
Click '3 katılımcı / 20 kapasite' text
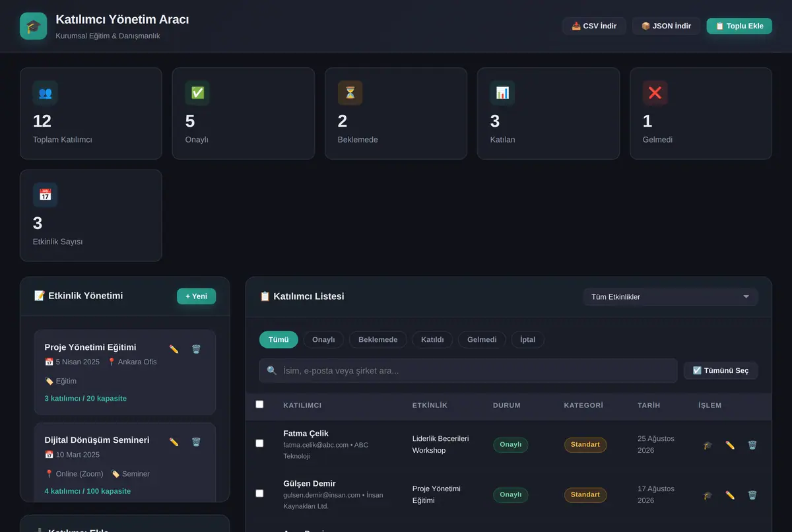click(x=86, y=399)
